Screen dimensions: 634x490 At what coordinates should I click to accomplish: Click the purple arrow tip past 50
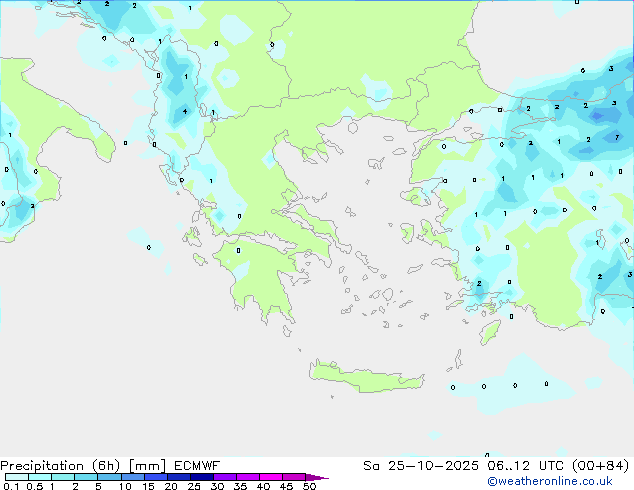(x=317, y=477)
